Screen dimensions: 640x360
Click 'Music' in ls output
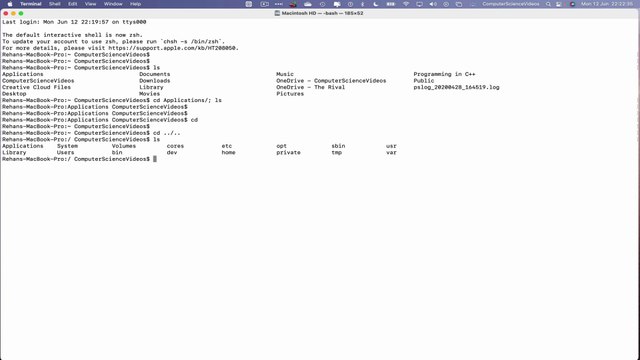[x=285, y=74]
